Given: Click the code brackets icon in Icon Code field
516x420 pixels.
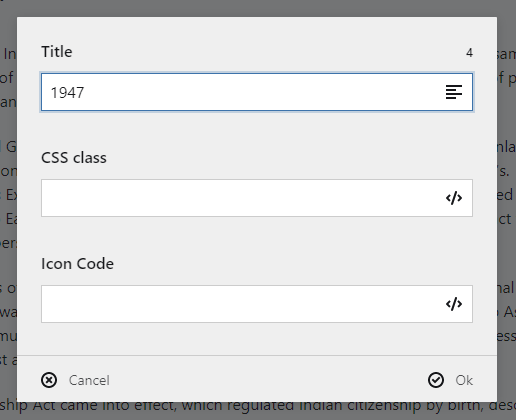Looking at the screenshot, I should click(454, 304).
